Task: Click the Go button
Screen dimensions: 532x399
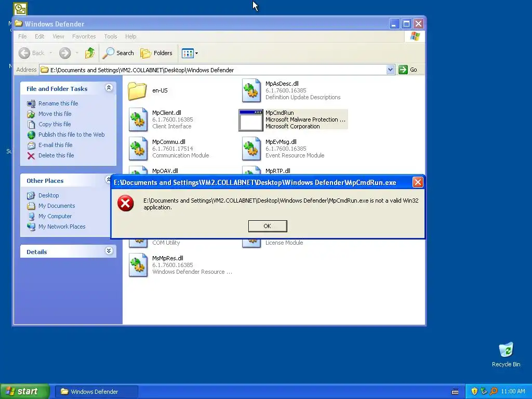Action: [408, 70]
